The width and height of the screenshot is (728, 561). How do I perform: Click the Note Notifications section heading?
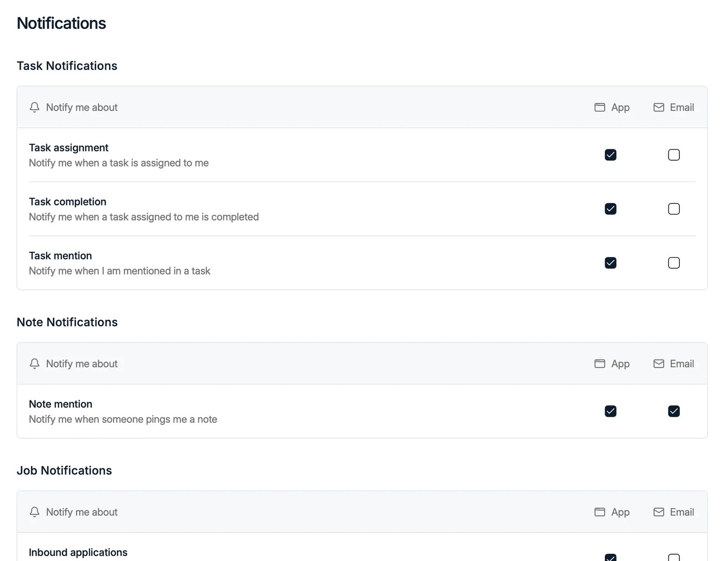pyautogui.click(x=67, y=322)
